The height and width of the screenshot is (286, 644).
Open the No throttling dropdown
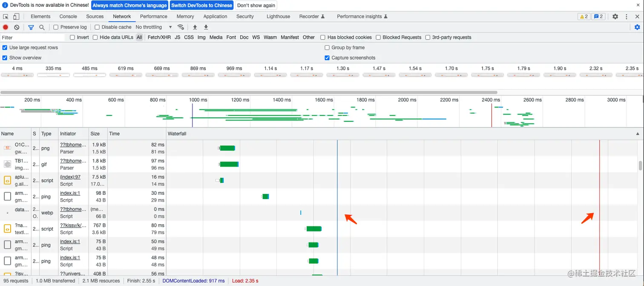[x=154, y=27]
